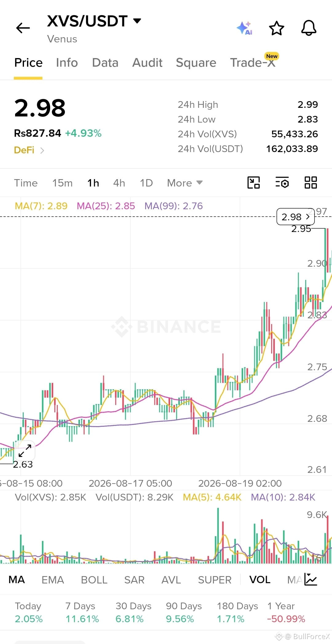Open price alert bell icon
Image resolution: width=332 pixels, height=644 pixels.
tap(309, 28)
